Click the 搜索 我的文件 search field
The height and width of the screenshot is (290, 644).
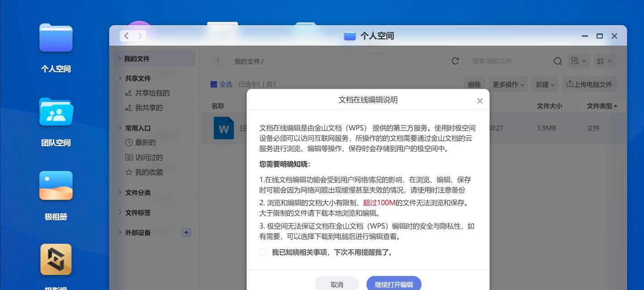pyautogui.click(x=516, y=61)
